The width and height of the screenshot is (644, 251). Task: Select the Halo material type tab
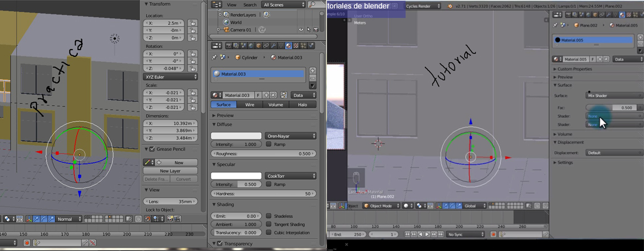(303, 105)
